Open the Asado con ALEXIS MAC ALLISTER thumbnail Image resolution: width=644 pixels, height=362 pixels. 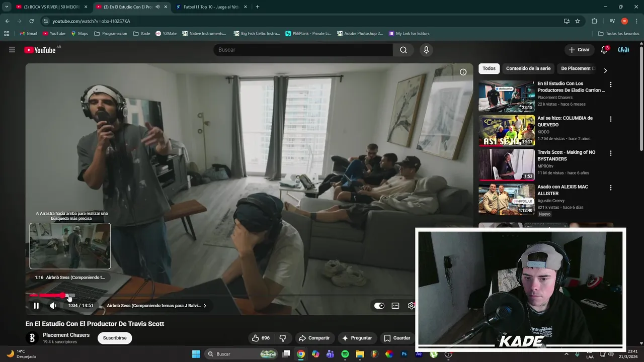507,199
